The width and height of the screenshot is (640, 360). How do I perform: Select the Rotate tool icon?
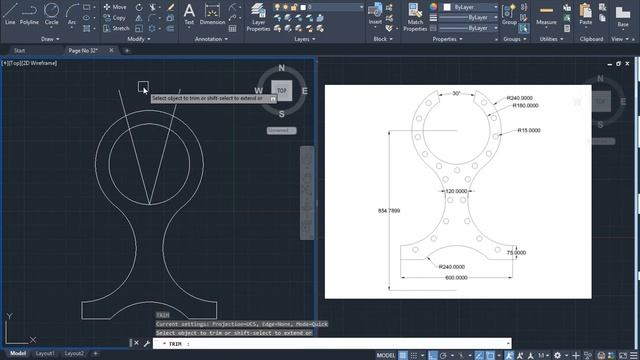point(139,7)
